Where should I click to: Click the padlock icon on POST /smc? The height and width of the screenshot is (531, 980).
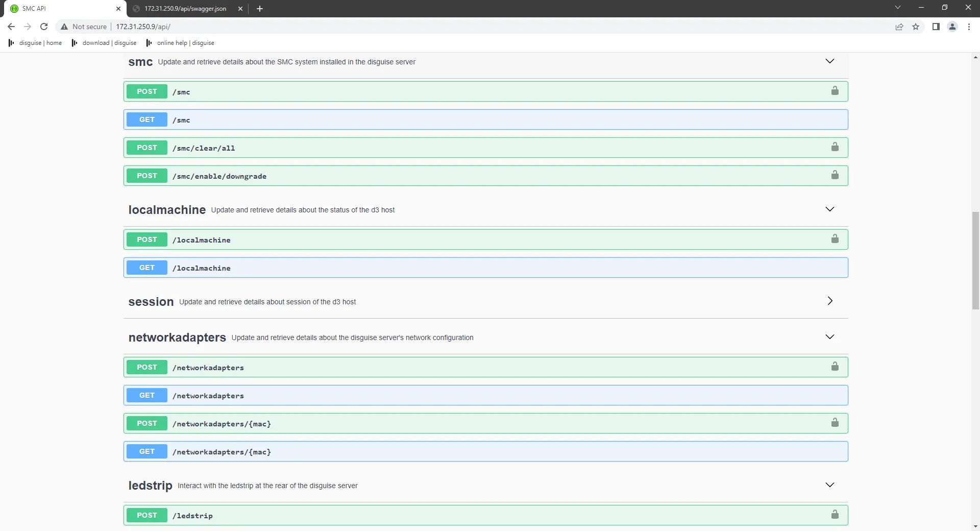click(835, 91)
